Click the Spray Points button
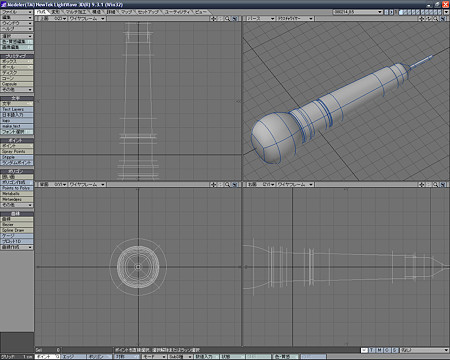This screenshot has height=360, width=450. [x=17, y=151]
